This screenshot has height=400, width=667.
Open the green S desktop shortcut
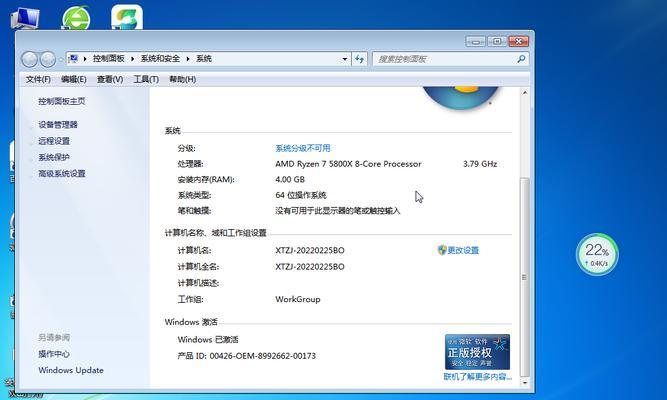point(125,17)
